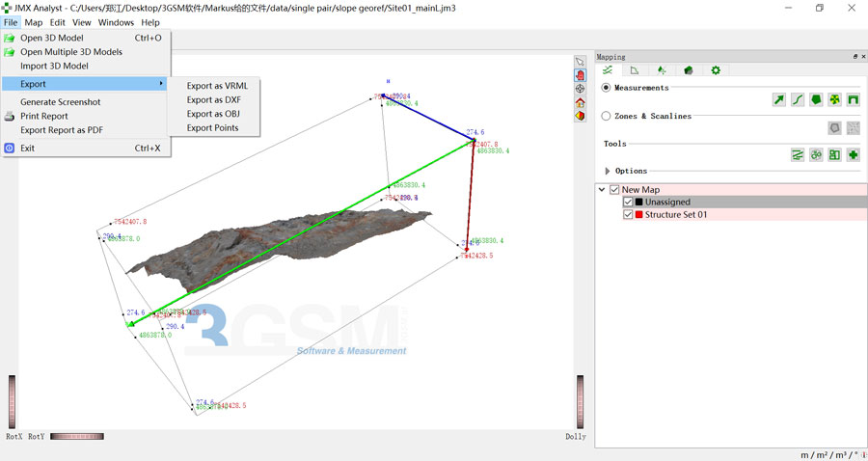
Task: Uncheck the Structure Set 01 checkbox
Action: (x=628, y=215)
